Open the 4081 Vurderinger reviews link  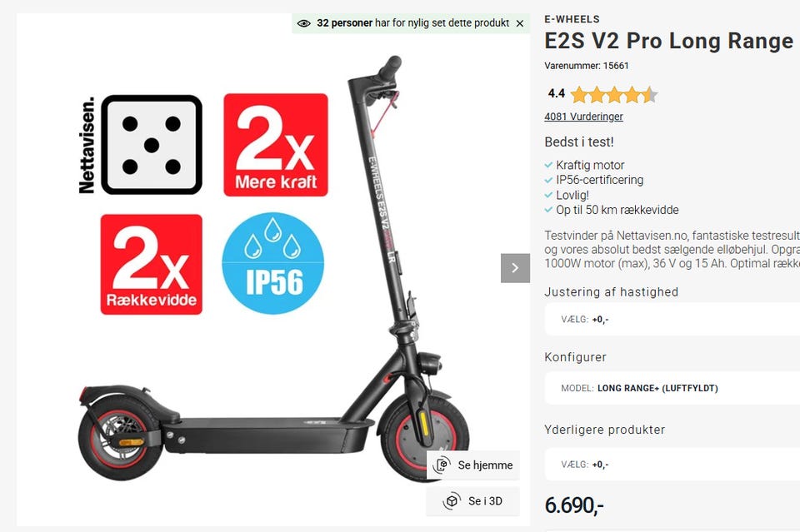coord(583,117)
